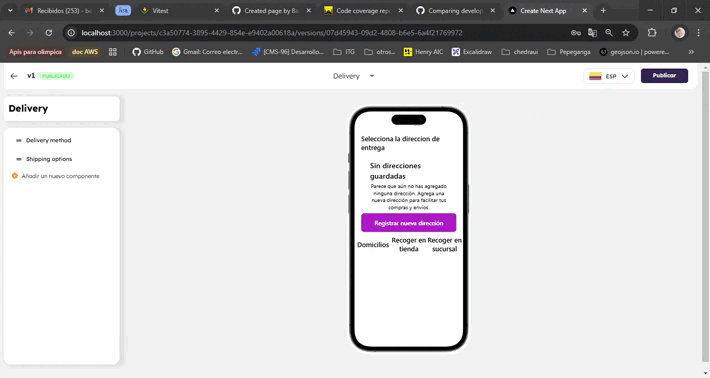This screenshot has height=378, width=710.
Task: Click the orange add-component plus icon
Action: (x=14, y=176)
